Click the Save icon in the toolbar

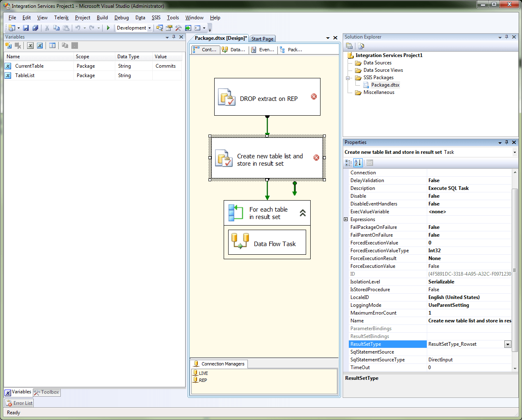pyautogui.click(x=26, y=28)
